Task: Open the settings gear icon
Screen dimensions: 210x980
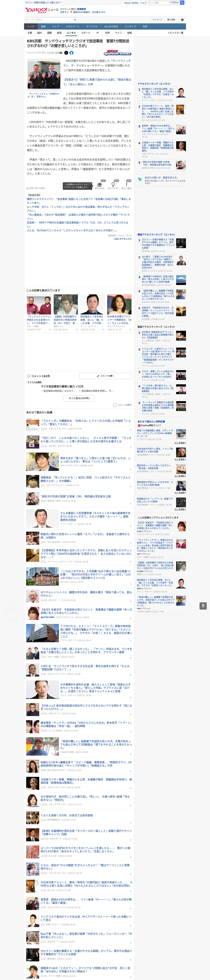Action: 182,19
